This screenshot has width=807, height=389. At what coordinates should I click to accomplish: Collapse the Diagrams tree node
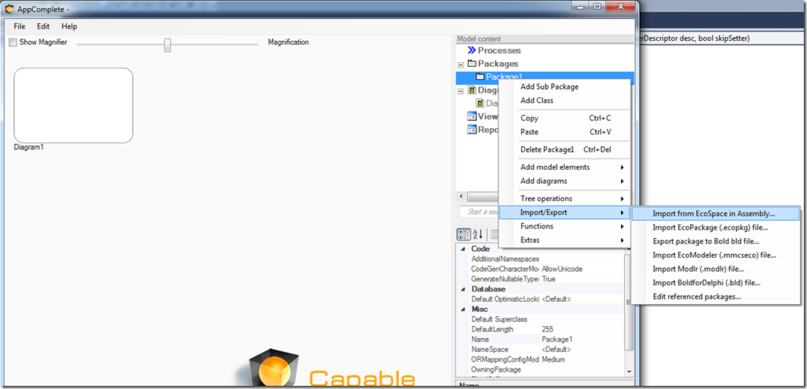(x=461, y=91)
